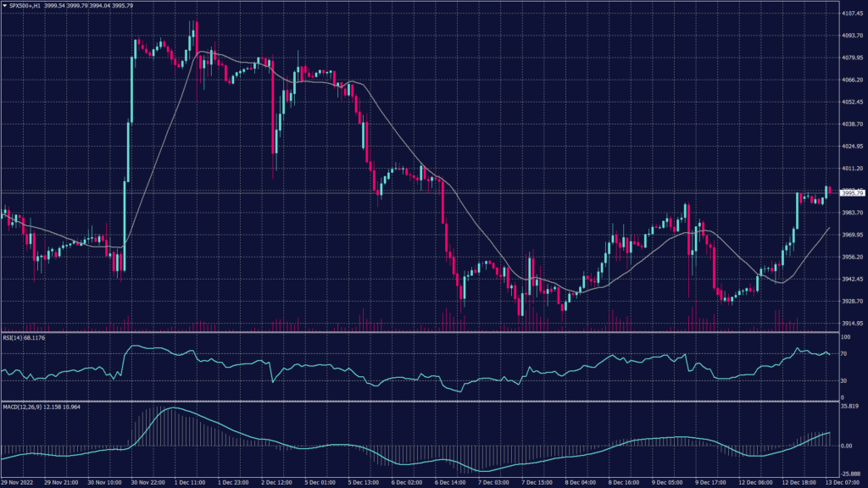Click the 8 Dec 04:00 time label

[580, 481]
